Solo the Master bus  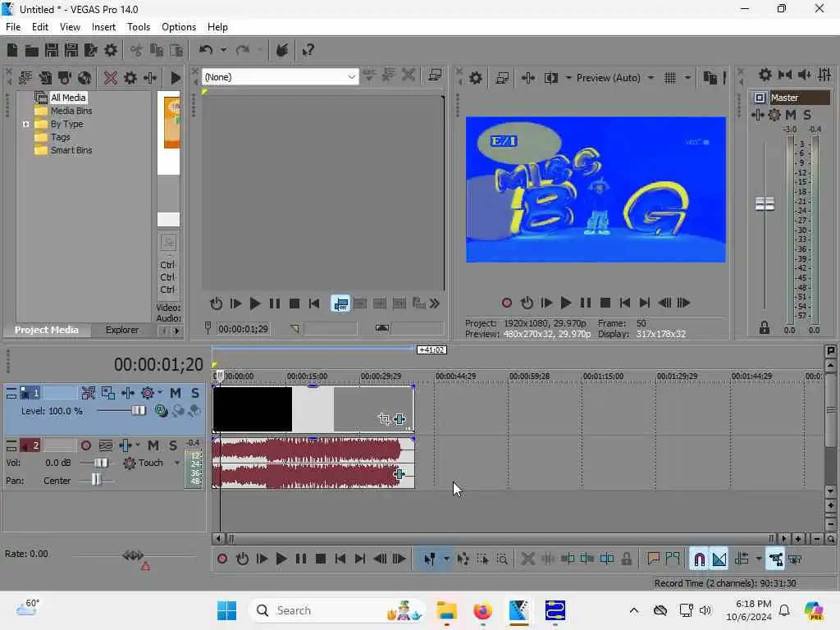pos(807,115)
